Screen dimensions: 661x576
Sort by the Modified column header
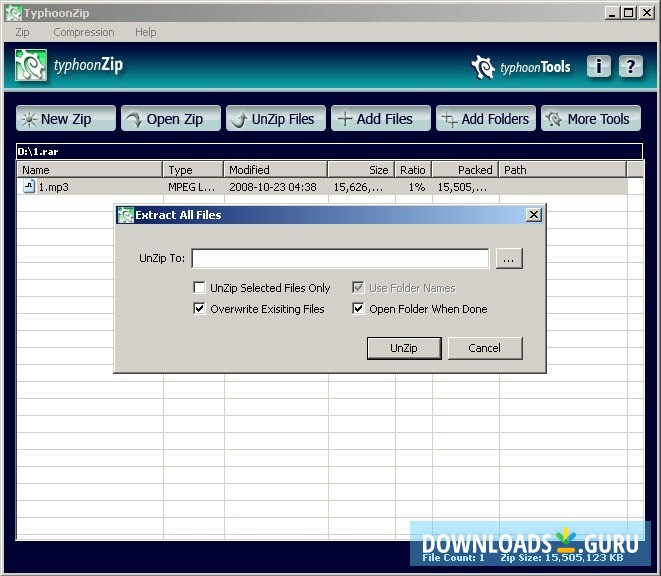click(x=276, y=170)
